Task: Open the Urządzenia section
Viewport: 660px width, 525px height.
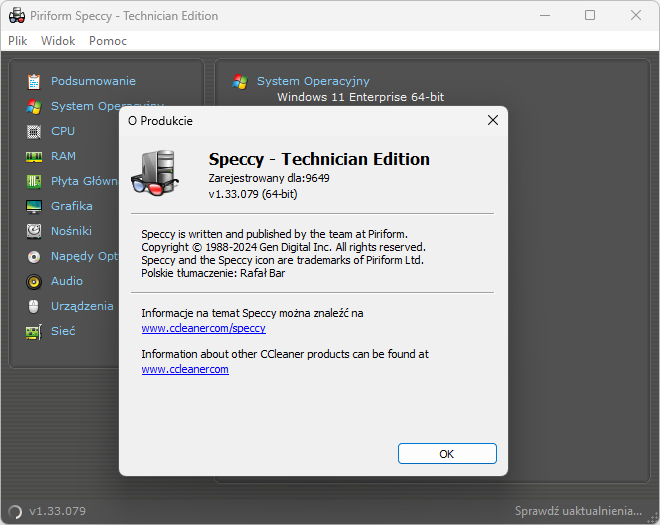Action: click(82, 306)
